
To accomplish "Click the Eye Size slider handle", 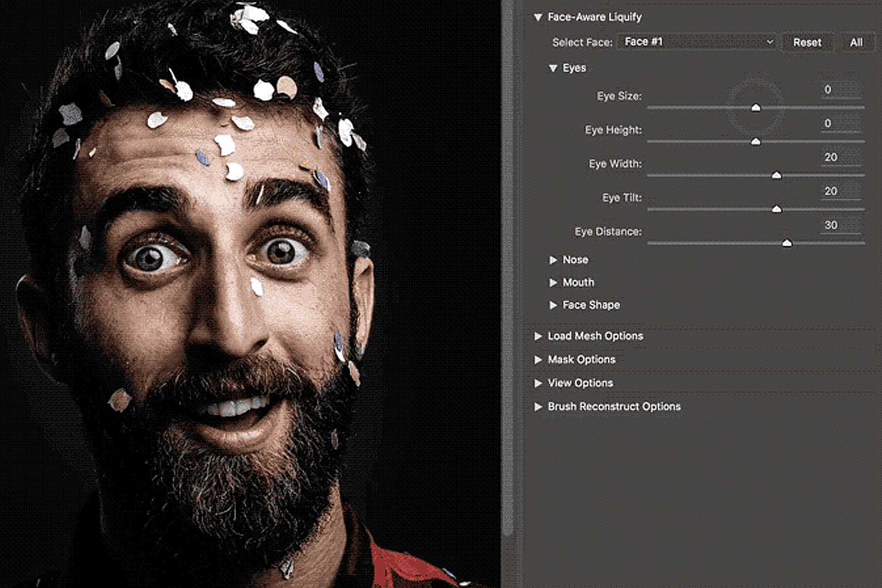I will 756,107.
